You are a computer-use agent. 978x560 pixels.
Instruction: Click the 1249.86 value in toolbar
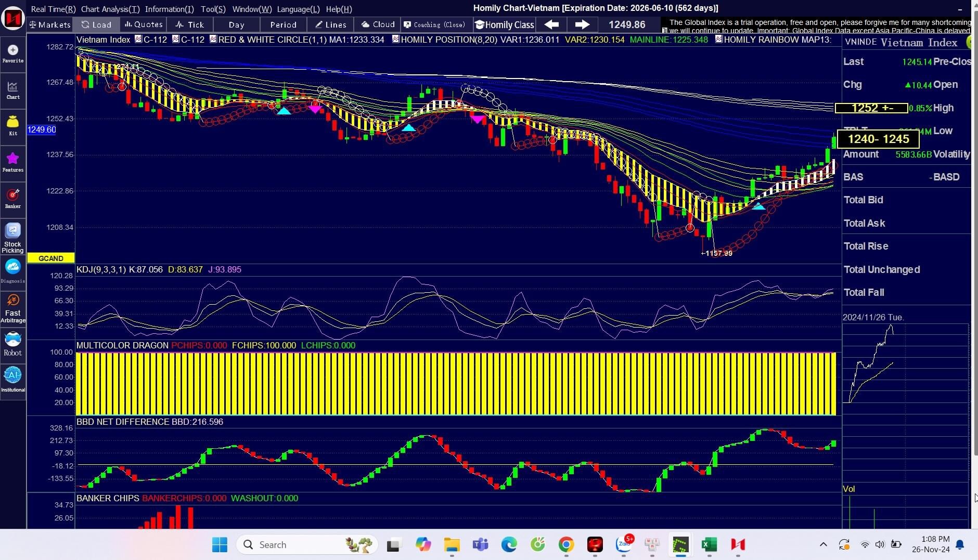(627, 24)
